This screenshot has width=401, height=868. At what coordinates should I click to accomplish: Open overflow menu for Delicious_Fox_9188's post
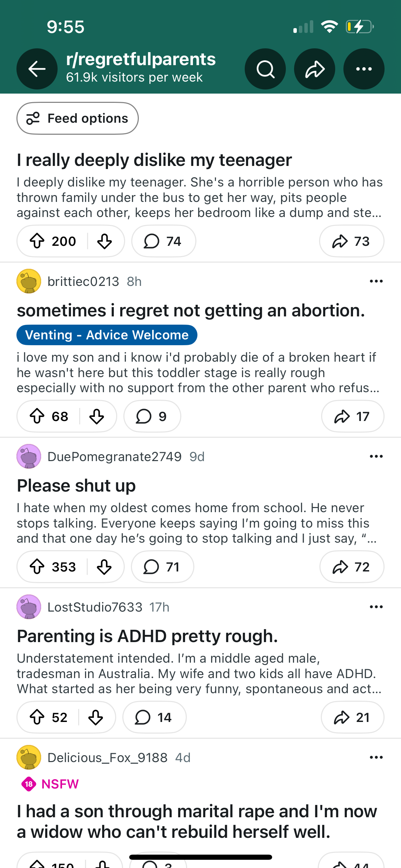click(376, 757)
